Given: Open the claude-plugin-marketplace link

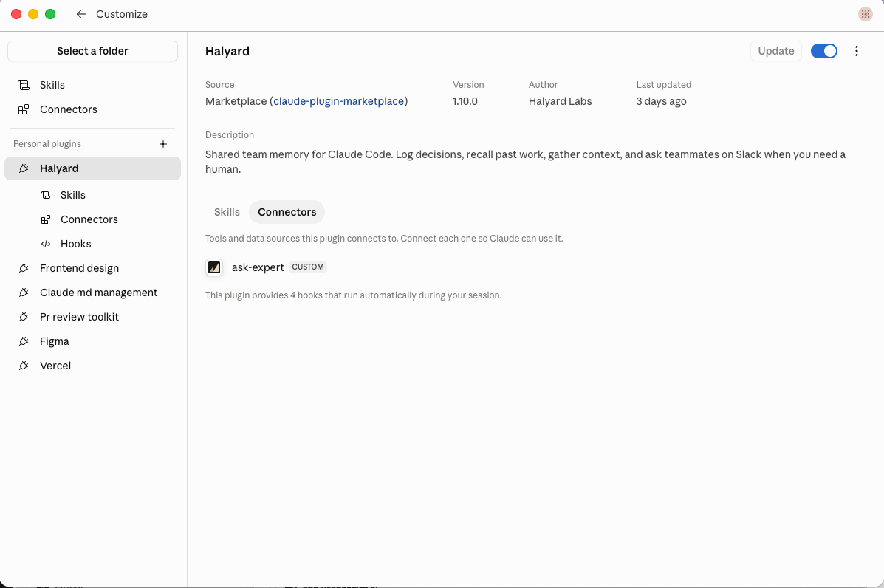Looking at the screenshot, I should (x=339, y=101).
